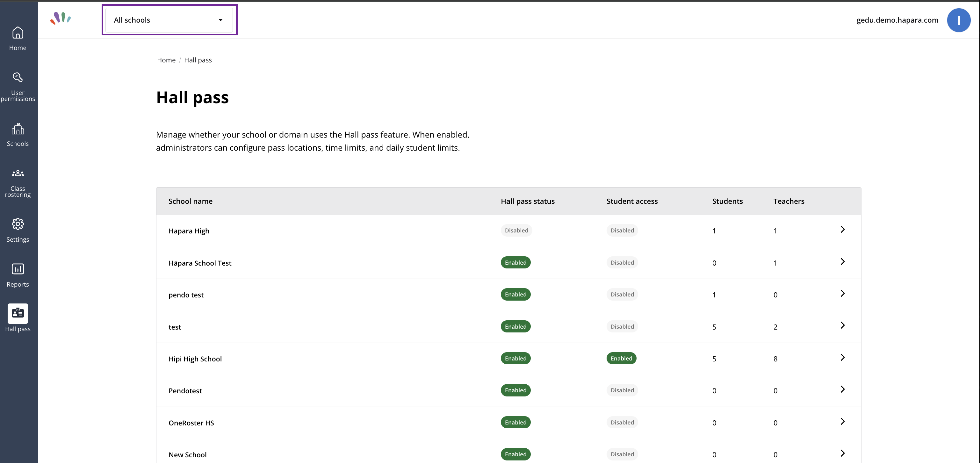Open the New School row chevron
Image resolution: width=980 pixels, height=463 pixels.
point(842,453)
